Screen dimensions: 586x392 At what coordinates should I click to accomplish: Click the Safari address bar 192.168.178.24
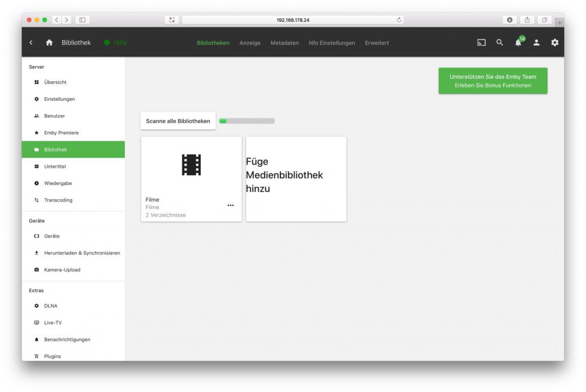point(292,20)
